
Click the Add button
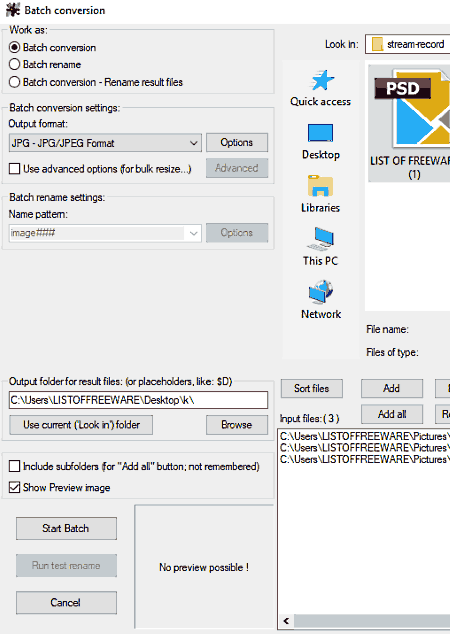click(392, 389)
